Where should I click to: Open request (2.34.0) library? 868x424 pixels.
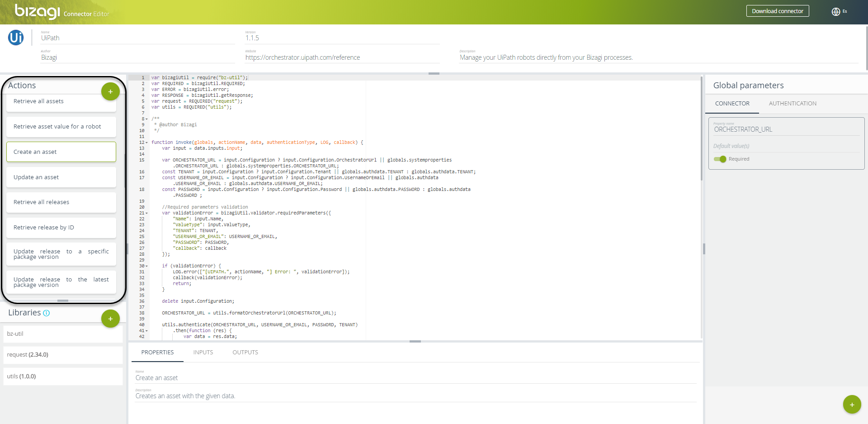click(x=63, y=355)
